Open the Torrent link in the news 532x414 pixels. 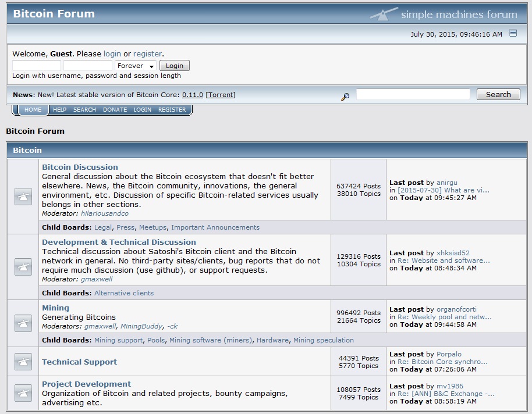tap(221, 95)
